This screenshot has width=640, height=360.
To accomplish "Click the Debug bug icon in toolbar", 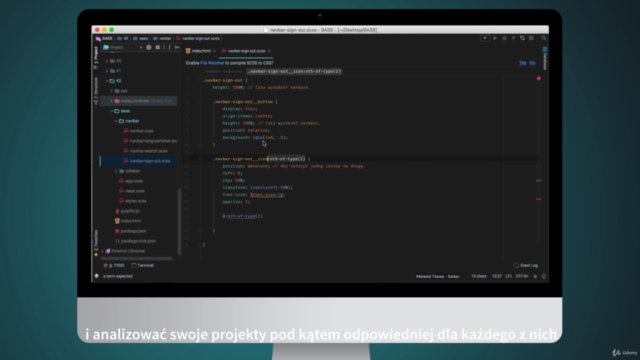I will tap(504, 38).
